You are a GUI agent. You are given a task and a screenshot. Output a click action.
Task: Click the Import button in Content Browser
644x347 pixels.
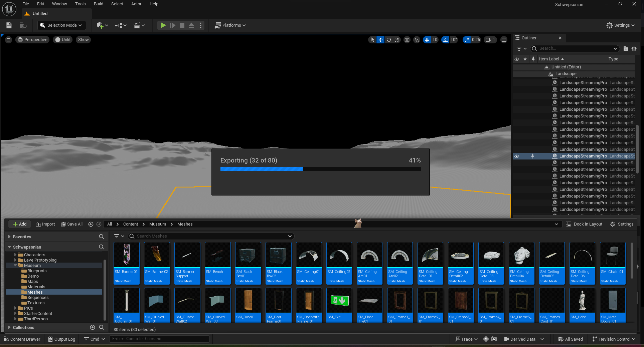(x=45, y=224)
